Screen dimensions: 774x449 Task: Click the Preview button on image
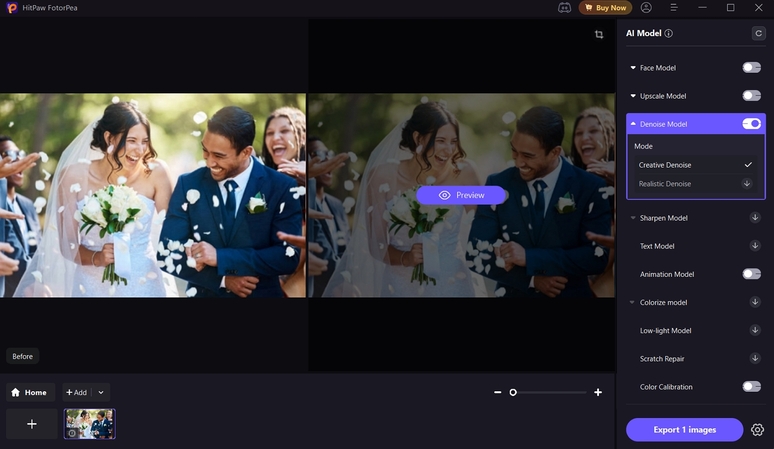point(461,195)
